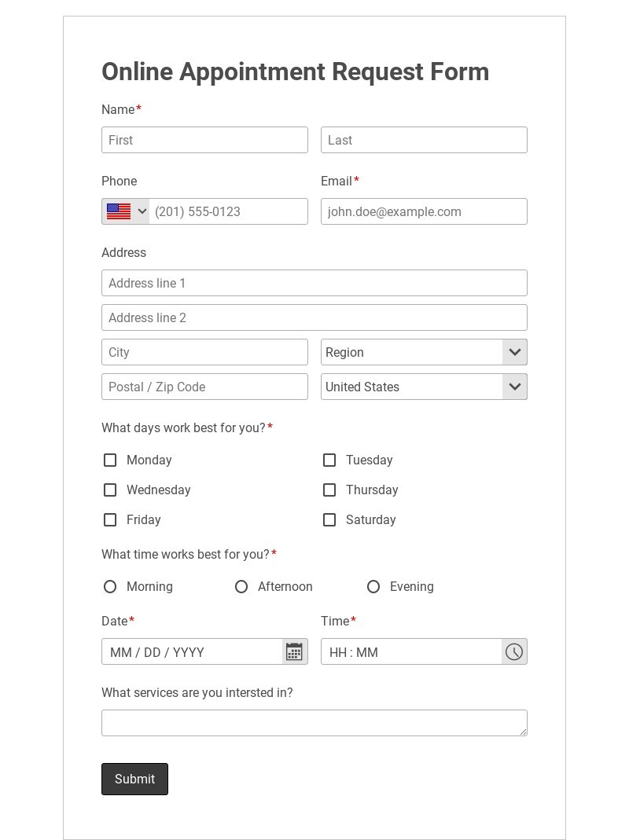This screenshot has width=629, height=840.
Task: Click into the Last name field
Action: coord(424,140)
